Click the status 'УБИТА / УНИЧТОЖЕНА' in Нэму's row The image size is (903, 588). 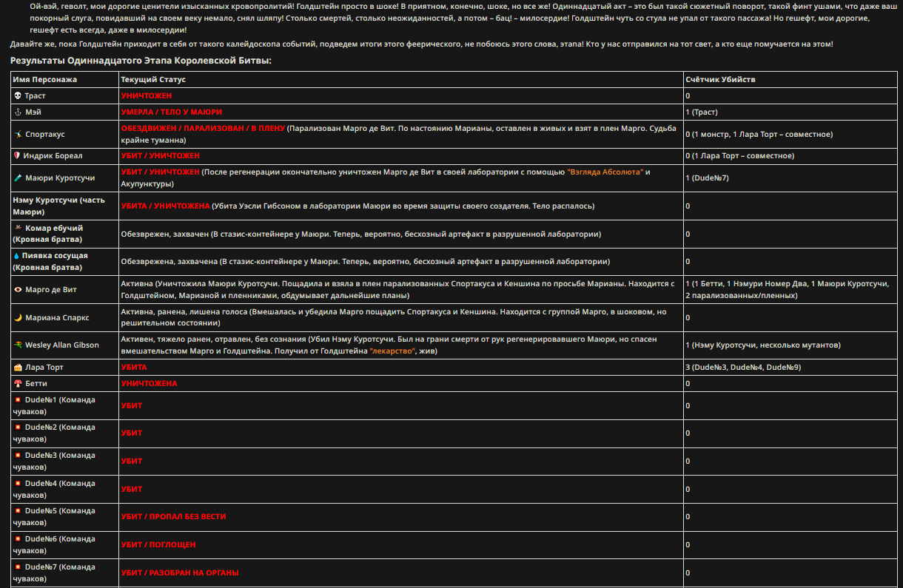[166, 206]
